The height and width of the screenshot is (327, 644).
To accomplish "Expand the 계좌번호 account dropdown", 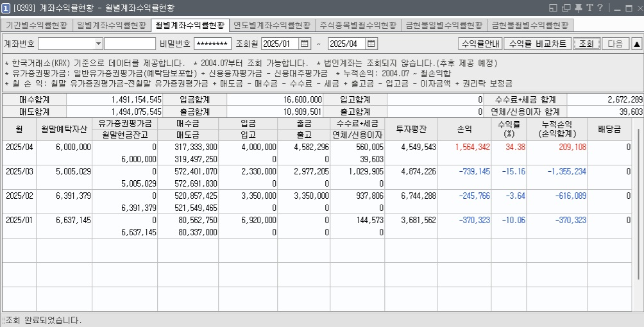I will 99,44.
